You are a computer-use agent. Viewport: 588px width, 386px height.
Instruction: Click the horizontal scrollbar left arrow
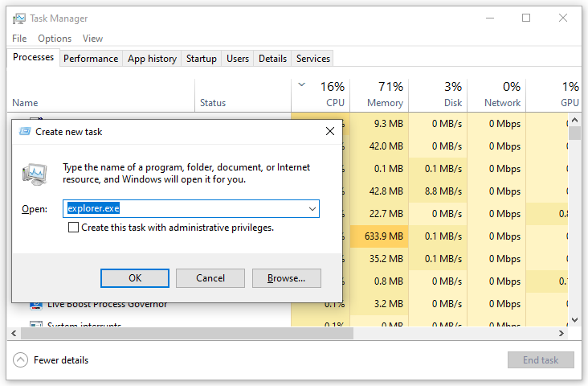(x=14, y=333)
